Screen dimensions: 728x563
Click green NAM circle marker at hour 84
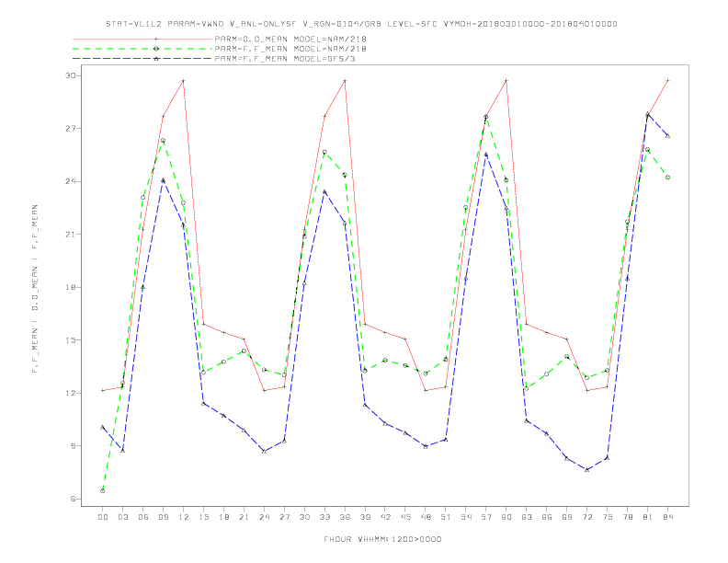pos(668,178)
